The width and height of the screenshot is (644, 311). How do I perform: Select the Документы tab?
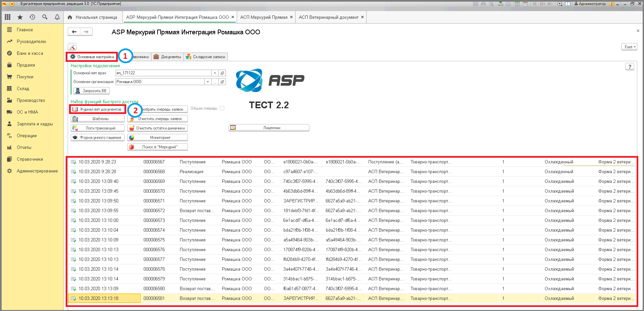click(x=167, y=57)
